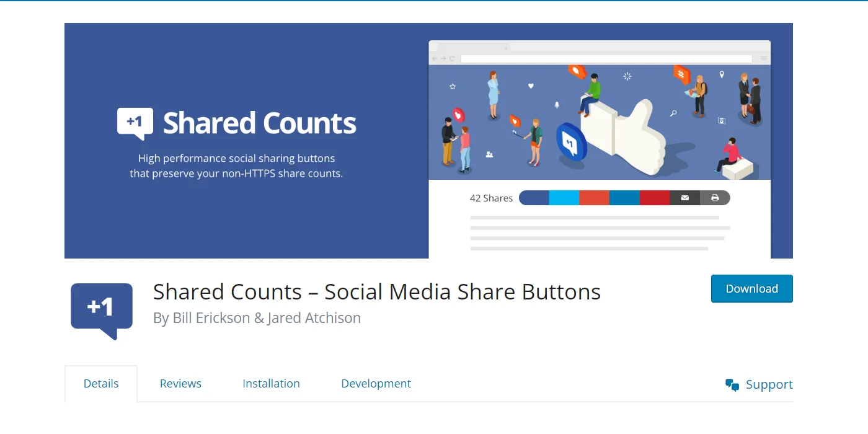Screen dimensions: 868x434
Task: Select the email envelope share icon
Action: click(x=684, y=198)
